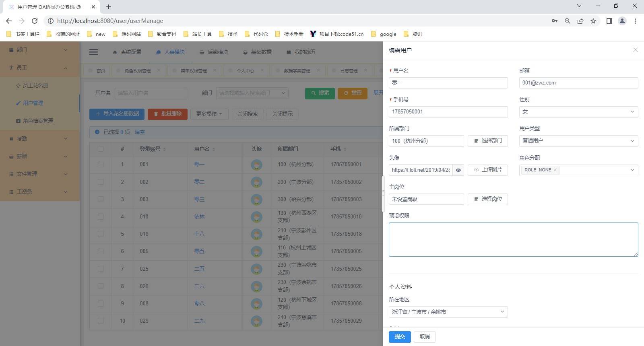Open 我的简历 top menu
Screen dimensions: 644x346
coord(301,52)
